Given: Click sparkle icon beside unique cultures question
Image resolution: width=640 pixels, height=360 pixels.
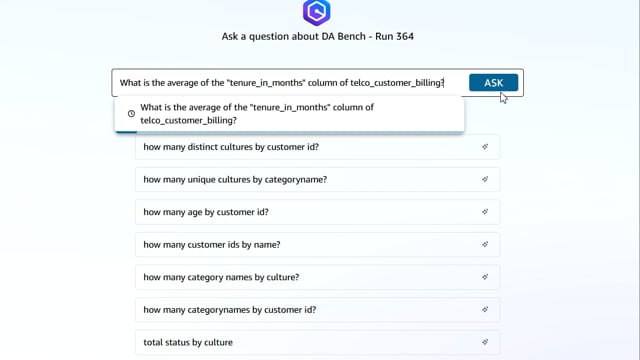Looking at the screenshot, I should point(485,179).
